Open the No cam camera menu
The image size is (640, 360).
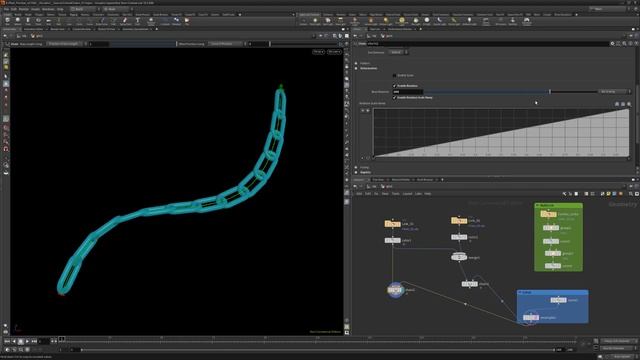click(334, 52)
